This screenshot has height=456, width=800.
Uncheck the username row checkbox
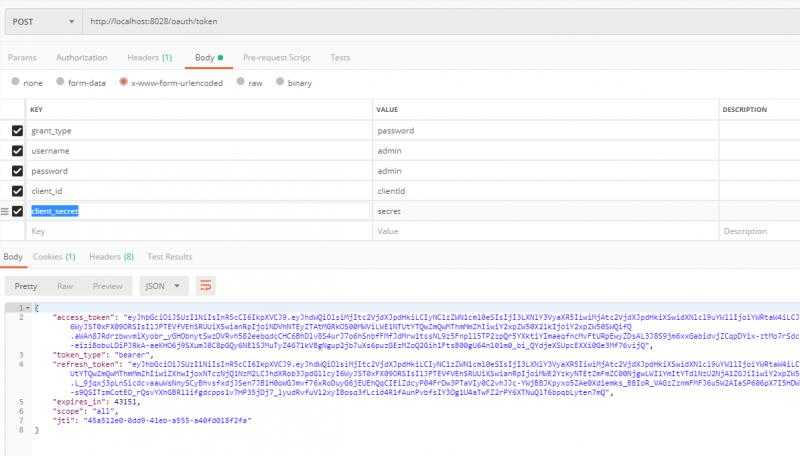pos(17,151)
